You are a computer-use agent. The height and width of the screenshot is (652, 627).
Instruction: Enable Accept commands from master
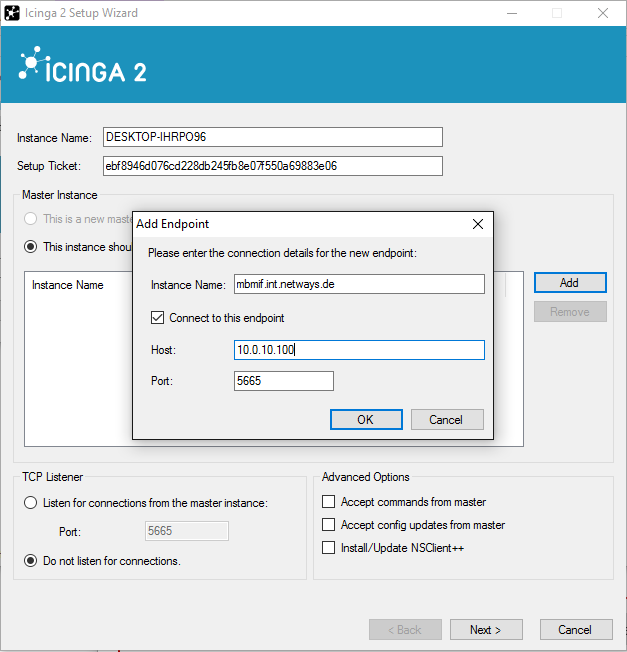tap(328, 502)
